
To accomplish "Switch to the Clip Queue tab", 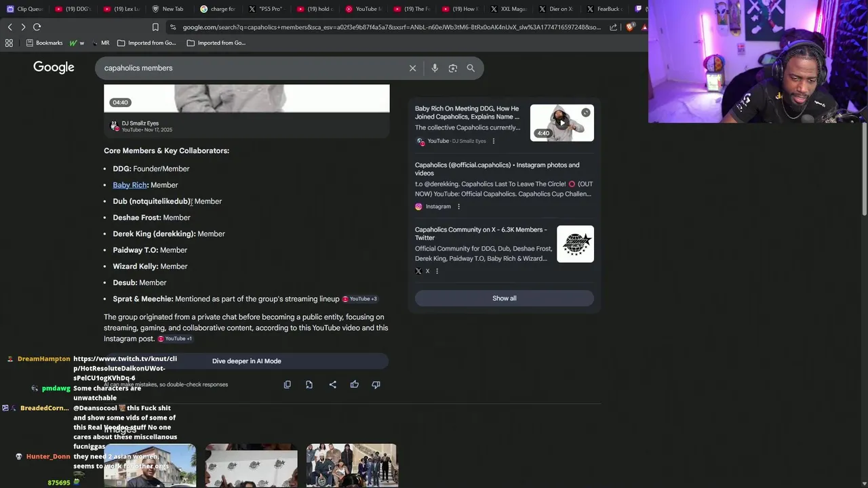I will (x=25, y=9).
